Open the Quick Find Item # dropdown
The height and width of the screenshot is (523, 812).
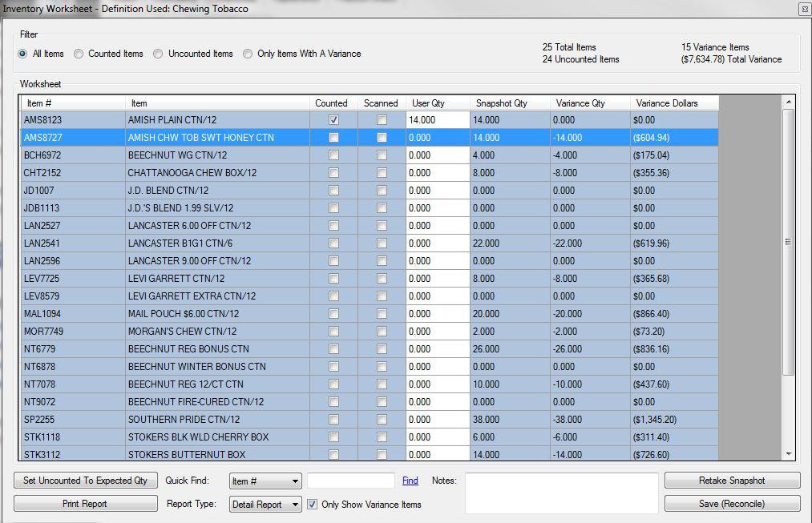point(265,481)
